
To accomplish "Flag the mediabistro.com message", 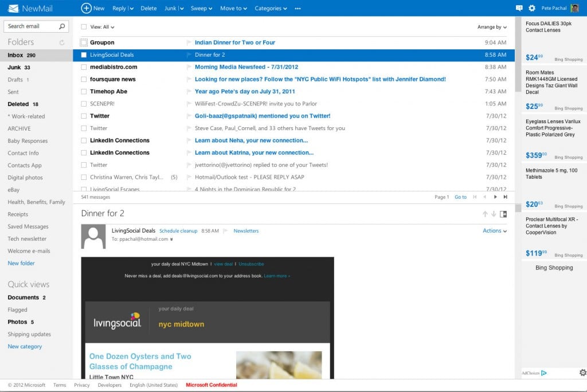I will [x=189, y=67].
